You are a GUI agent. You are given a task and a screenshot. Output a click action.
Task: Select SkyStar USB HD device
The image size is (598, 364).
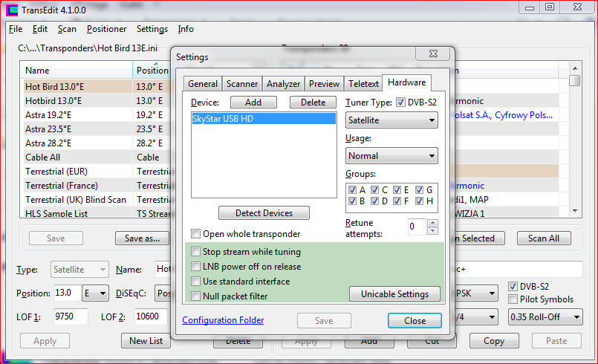(x=264, y=120)
